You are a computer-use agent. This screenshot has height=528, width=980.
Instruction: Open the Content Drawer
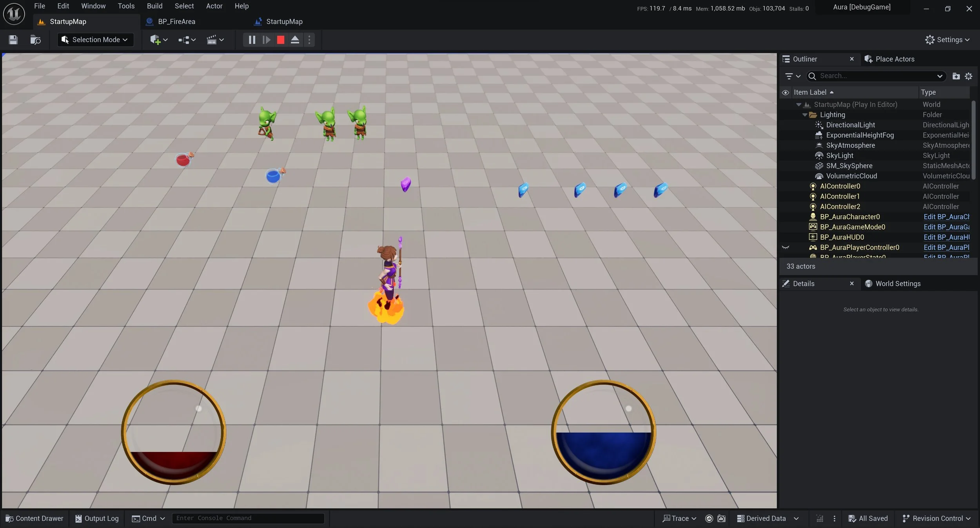click(x=34, y=518)
